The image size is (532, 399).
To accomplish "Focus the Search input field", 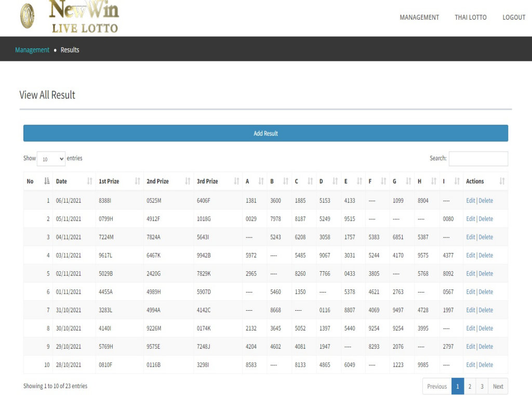I will point(478,158).
